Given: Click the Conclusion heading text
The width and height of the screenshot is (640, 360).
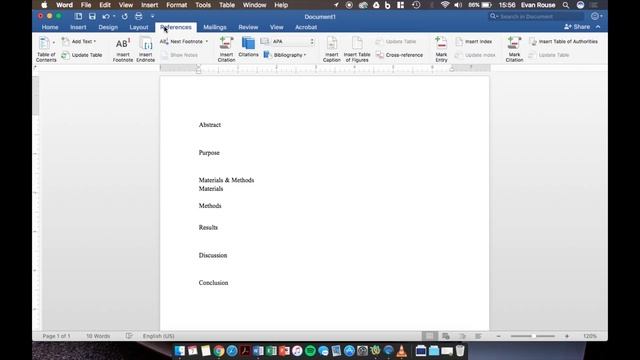Looking at the screenshot, I should [x=213, y=282].
